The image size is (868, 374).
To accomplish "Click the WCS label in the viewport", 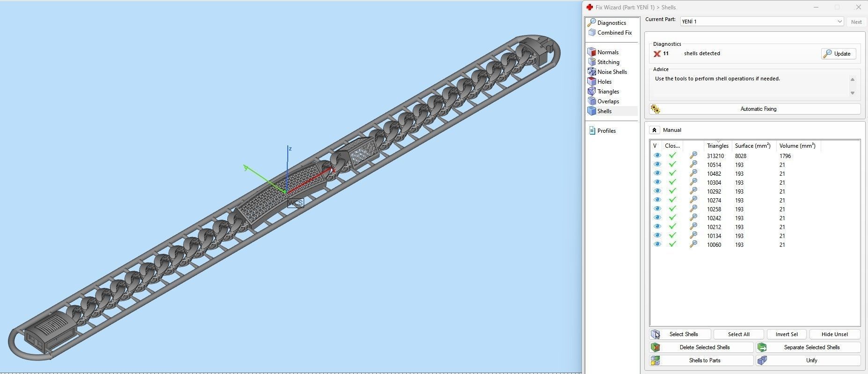I will (296, 203).
